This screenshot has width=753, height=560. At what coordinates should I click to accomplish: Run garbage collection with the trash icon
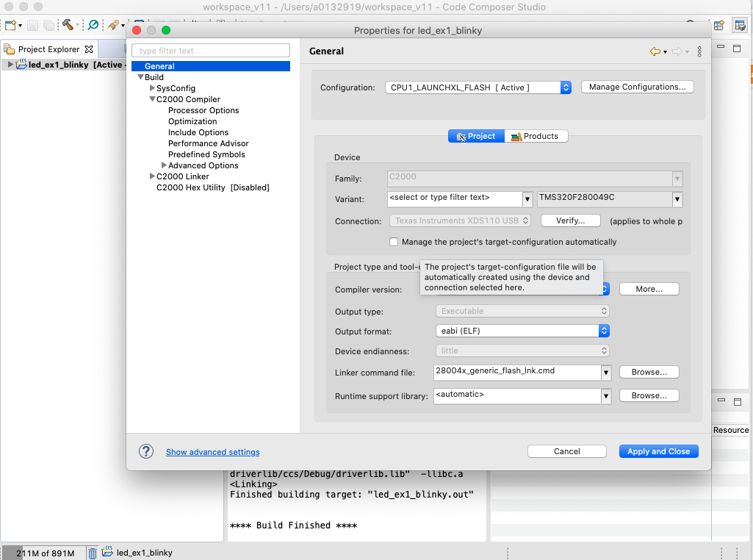pos(92,552)
